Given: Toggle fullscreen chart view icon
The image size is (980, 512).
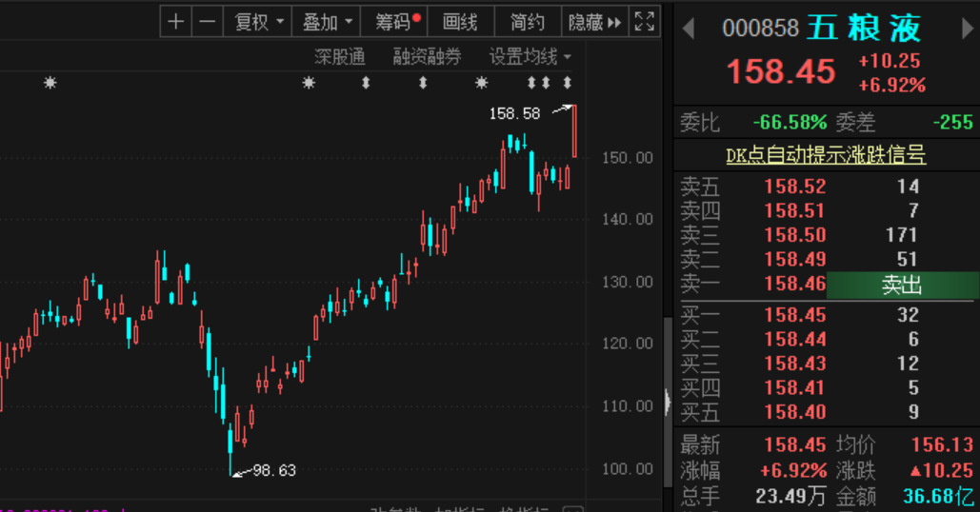Looking at the screenshot, I should click(645, 23).
